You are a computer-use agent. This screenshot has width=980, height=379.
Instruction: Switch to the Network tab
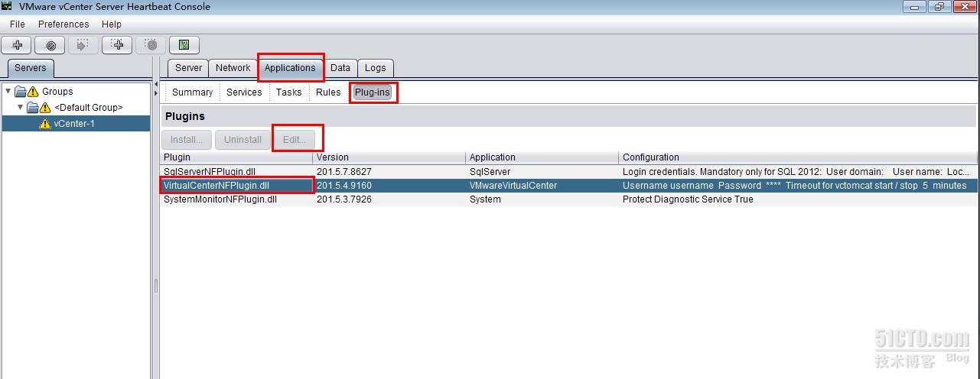click(x=233, y=68)
